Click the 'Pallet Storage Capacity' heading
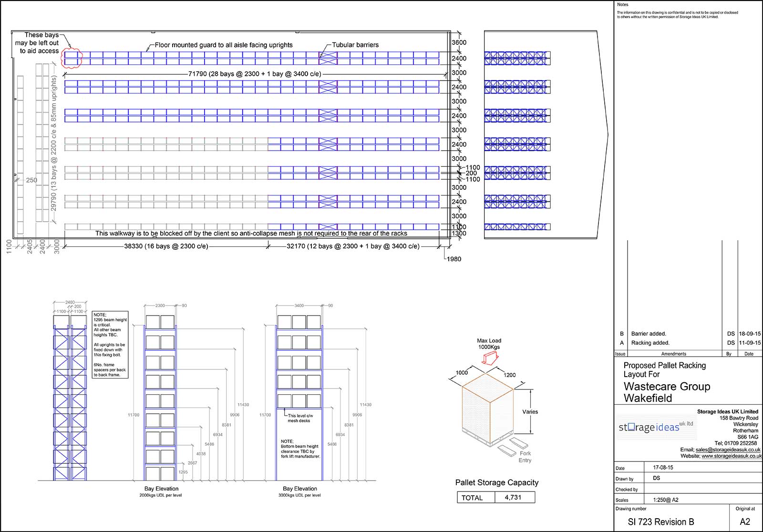763x532 pixels. [x=496, y=482]
